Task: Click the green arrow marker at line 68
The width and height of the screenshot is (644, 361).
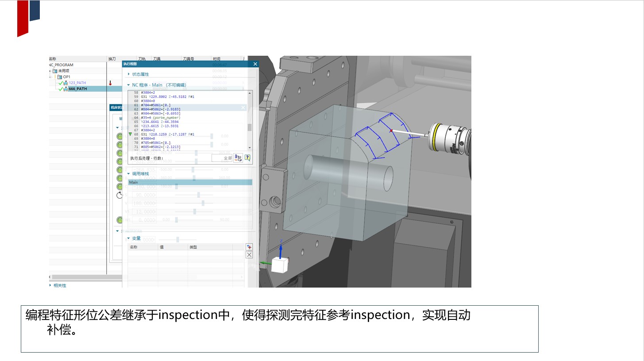Action: point(130,134)
